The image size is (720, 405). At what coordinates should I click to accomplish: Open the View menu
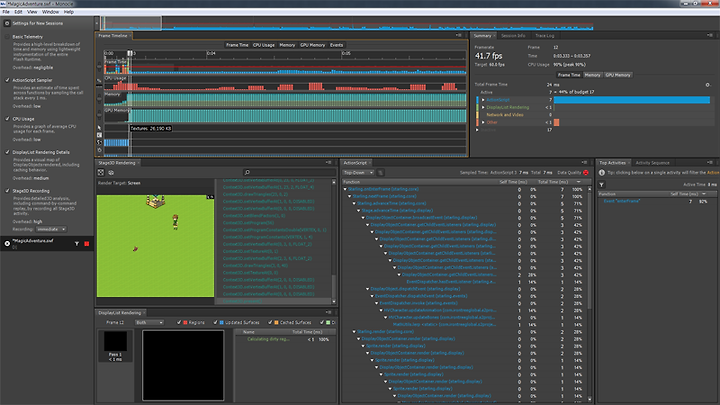point(32,12)
